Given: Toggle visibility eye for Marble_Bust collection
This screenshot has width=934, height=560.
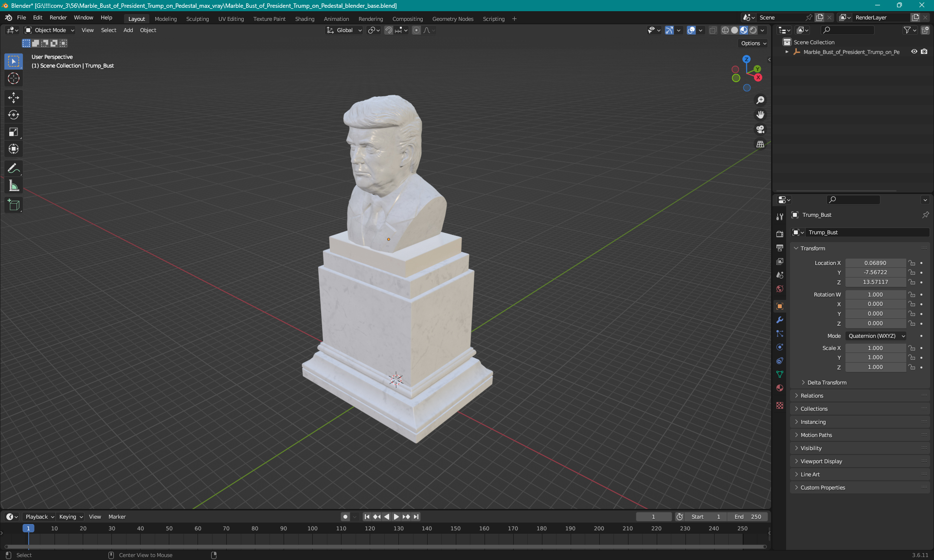Looking at the screenshot, I should pyautogui.click(x=914, y=52).
